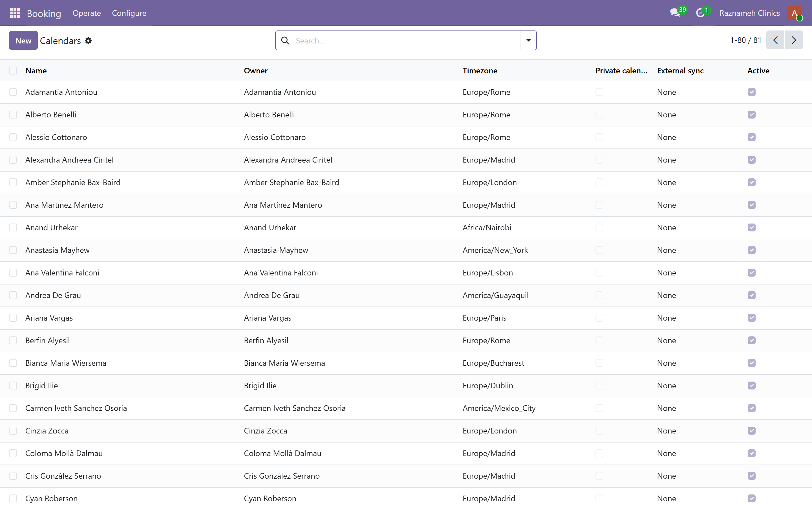812x508 pixels.
Task: Go to previous page arrow
Action: [775, 40]
